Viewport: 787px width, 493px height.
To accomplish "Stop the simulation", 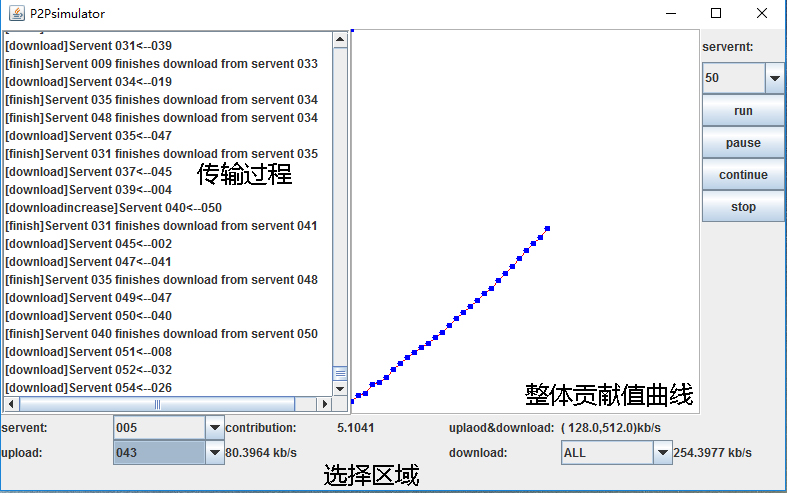I will click(743, 207).
